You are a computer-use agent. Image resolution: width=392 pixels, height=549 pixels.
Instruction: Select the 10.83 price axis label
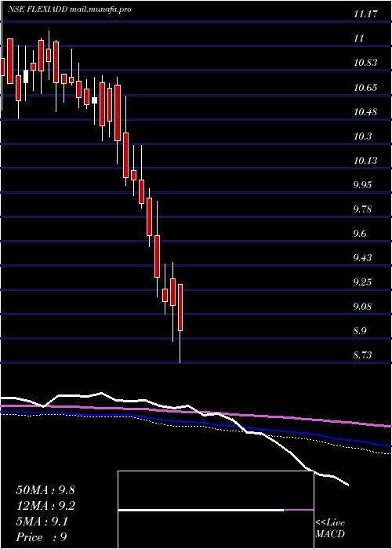pos(365,63)
